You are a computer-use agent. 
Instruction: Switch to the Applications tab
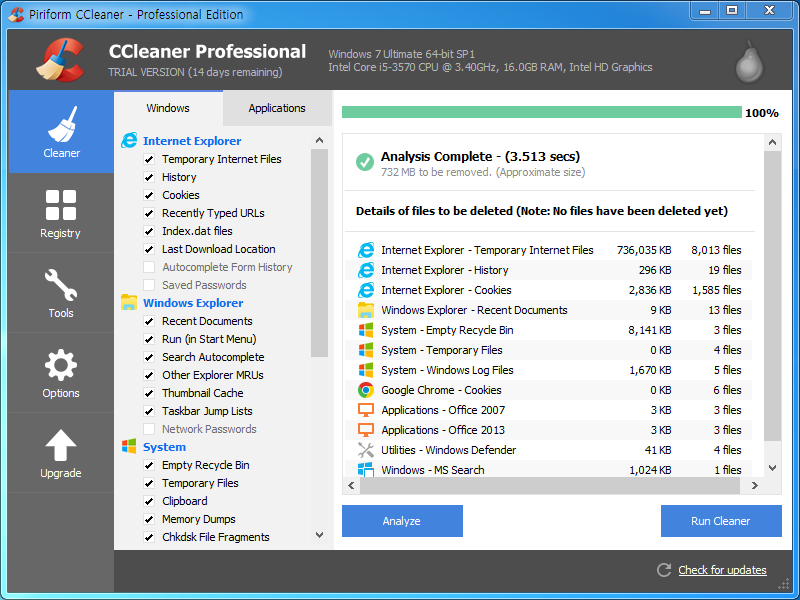(277, 108)
